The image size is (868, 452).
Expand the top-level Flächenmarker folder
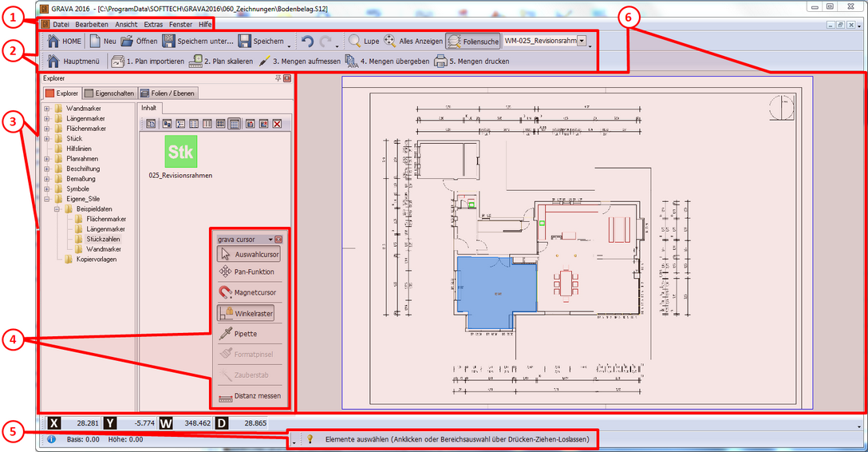click(x=47, y=129)
